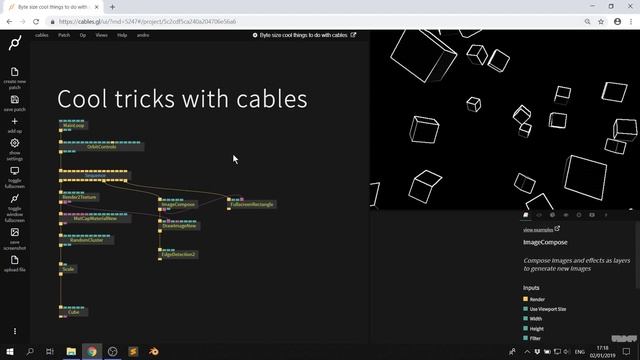Click the toggle window fullscreen icon
This screenshot has height=360, width=640.
click(15, 198)
